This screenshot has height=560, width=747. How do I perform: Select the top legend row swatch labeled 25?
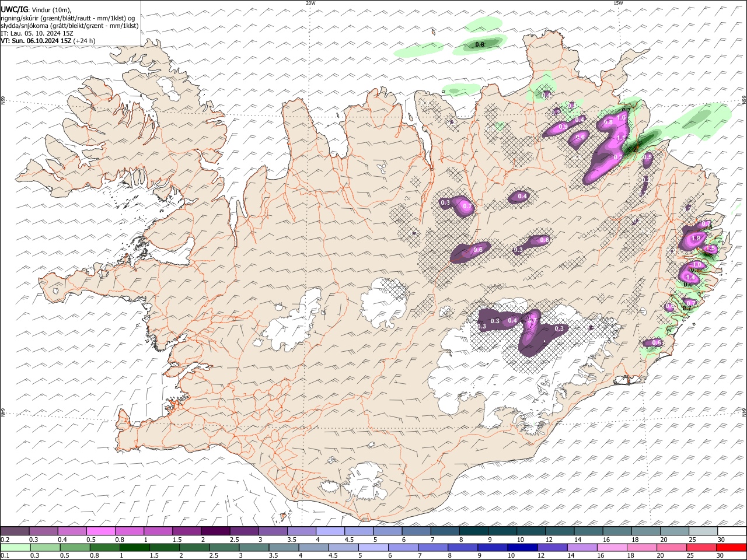pos(703,531)
